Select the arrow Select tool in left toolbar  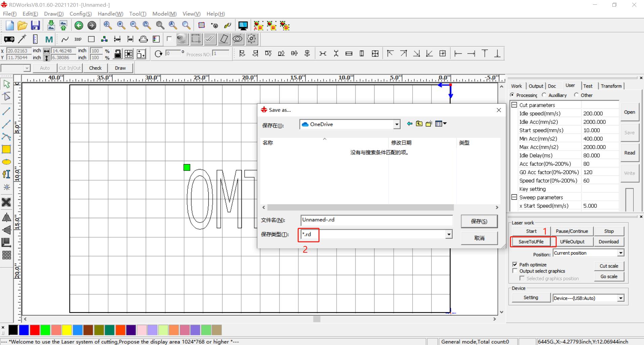point(6,84)
